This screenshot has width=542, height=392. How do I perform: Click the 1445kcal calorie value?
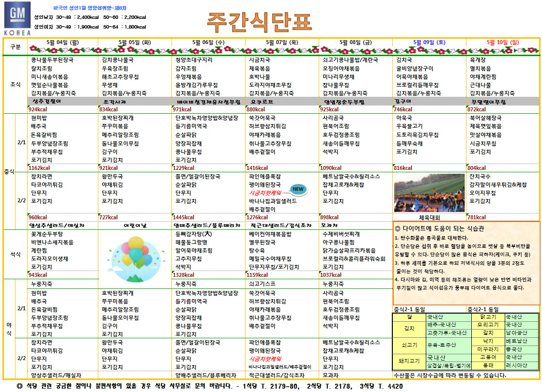pos(185,217)
